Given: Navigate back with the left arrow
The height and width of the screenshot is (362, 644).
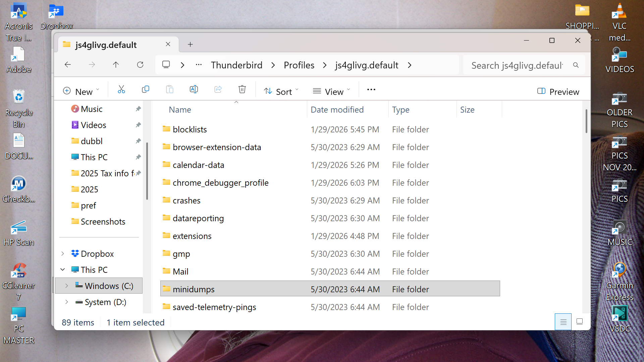Looking at the screenshot, I should (x=68, y=65).
